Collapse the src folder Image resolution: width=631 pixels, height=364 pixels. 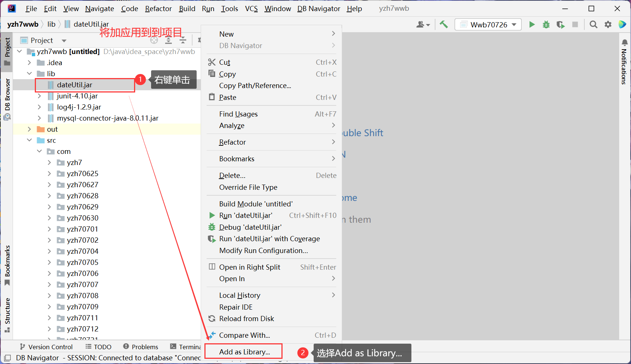point(29,140)
